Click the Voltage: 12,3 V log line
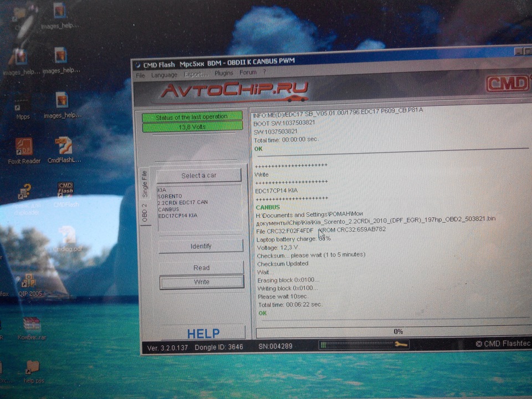This screenshot has width=532, height=399. tap(278, 247)
